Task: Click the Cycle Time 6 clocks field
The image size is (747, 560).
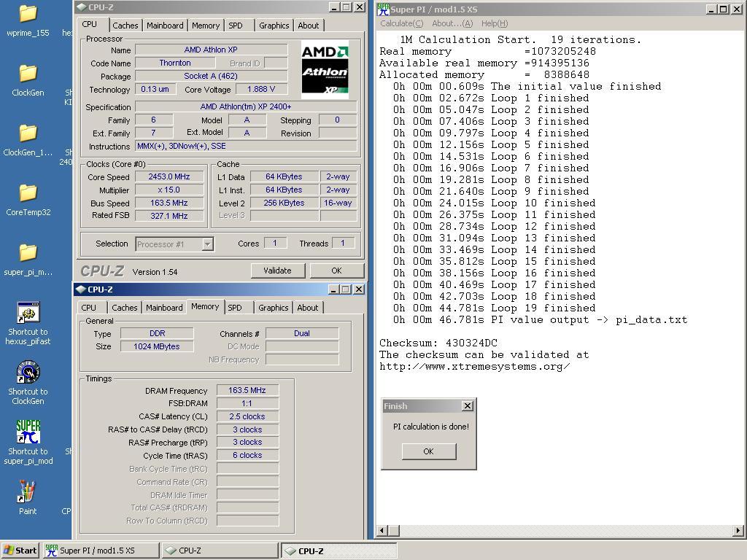Action: [x=247, y=455]
